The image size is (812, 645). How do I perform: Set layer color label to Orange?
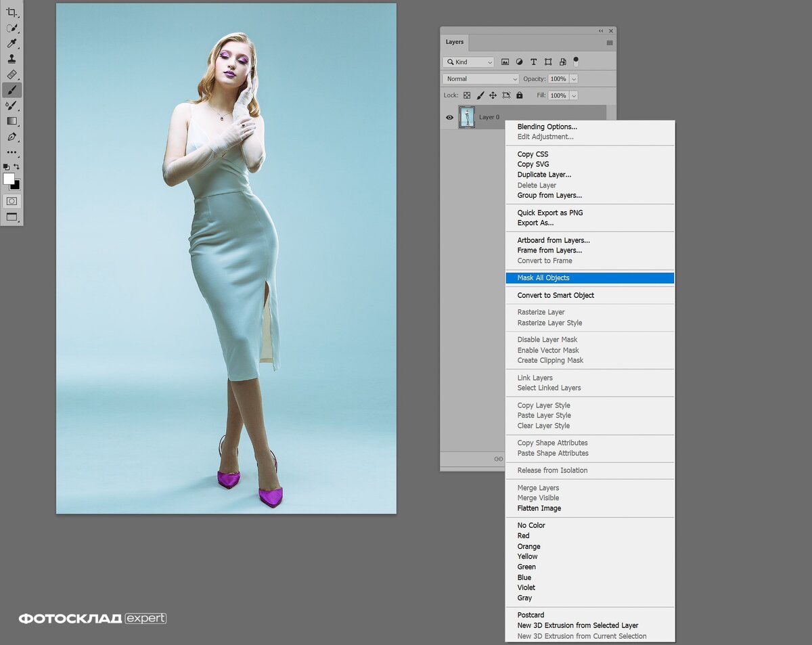pyautogui.click(x=529, y=546)
